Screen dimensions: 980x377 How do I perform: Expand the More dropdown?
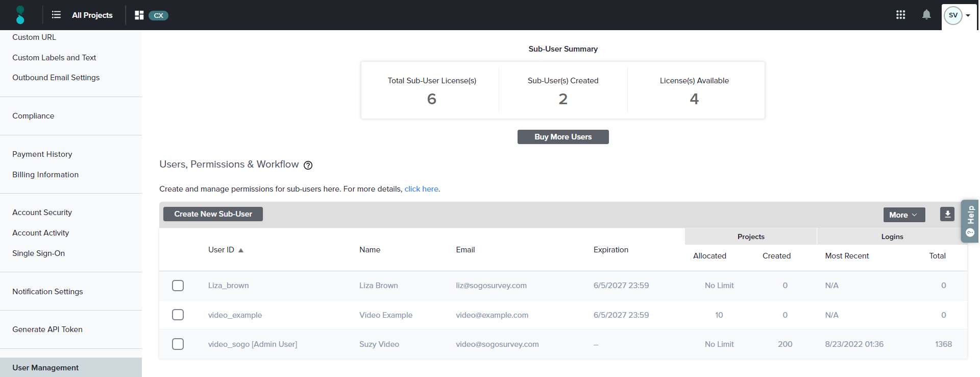[903, 215]
